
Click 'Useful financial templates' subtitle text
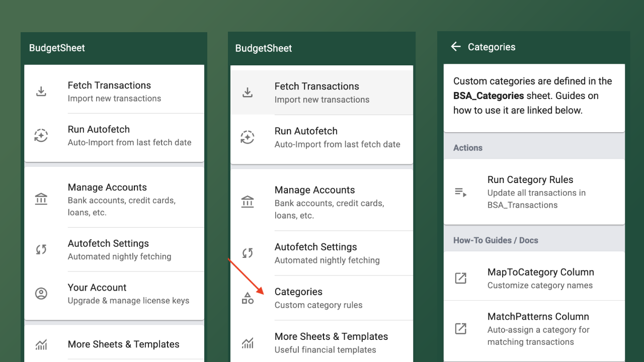point(326,350)
